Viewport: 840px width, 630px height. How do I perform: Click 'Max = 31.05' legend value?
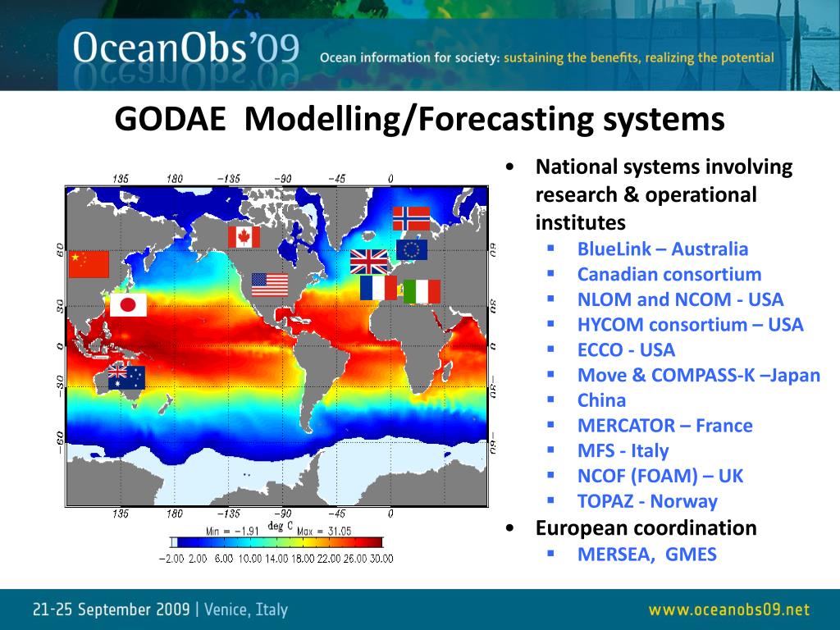[x=324, y=531]
